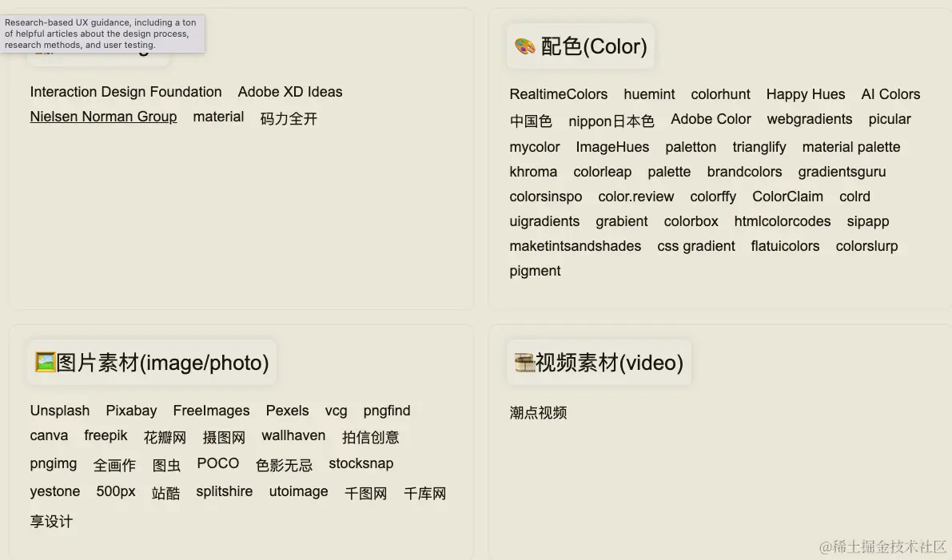Open the Interaction Design Foundation link
Viewport: 952px width, 560px height.
pos(125,92)
